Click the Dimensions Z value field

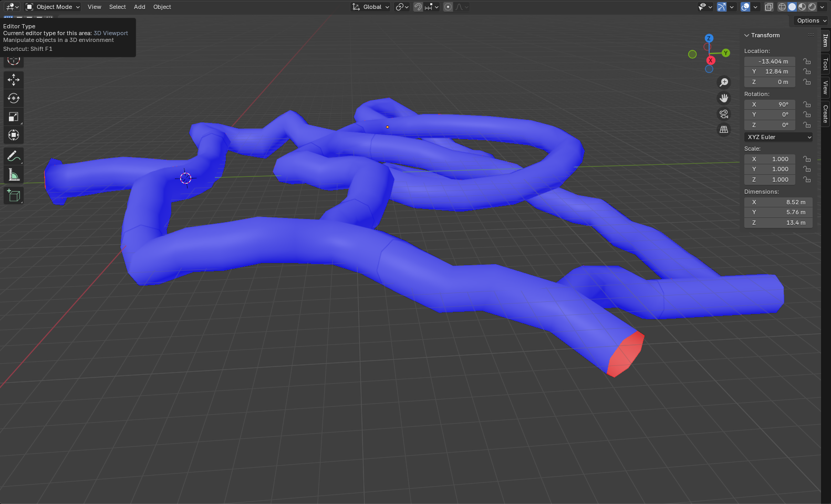[778, 223]
